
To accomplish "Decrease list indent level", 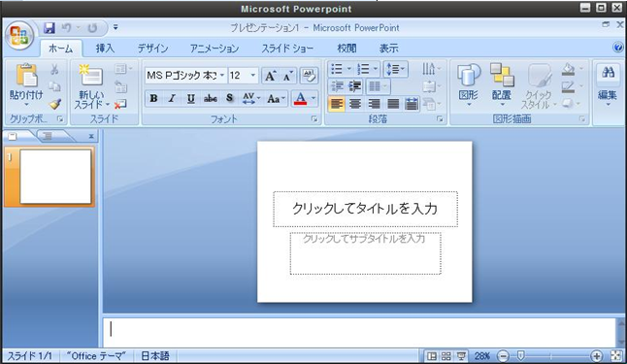I will pos(337,86).
